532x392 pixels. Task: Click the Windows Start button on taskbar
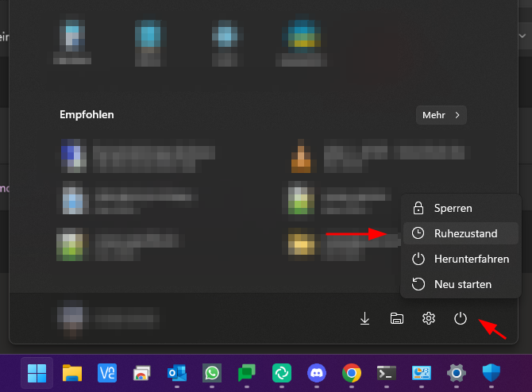(x=37, y=373)
